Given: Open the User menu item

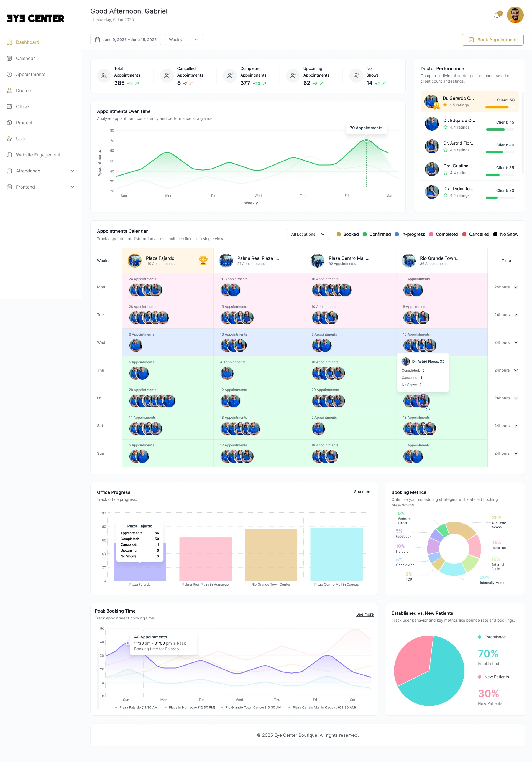Looking at the screenshot, I should (21, 139).
